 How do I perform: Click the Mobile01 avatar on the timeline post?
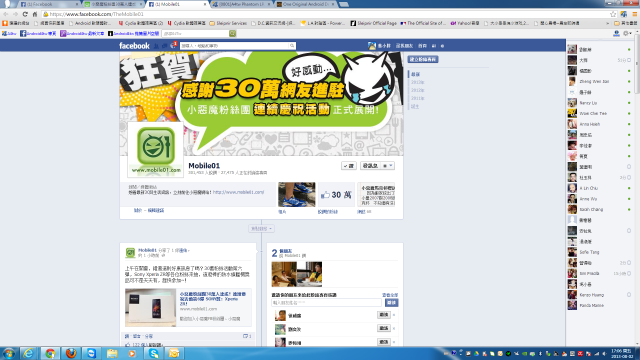tap(130, 253)
